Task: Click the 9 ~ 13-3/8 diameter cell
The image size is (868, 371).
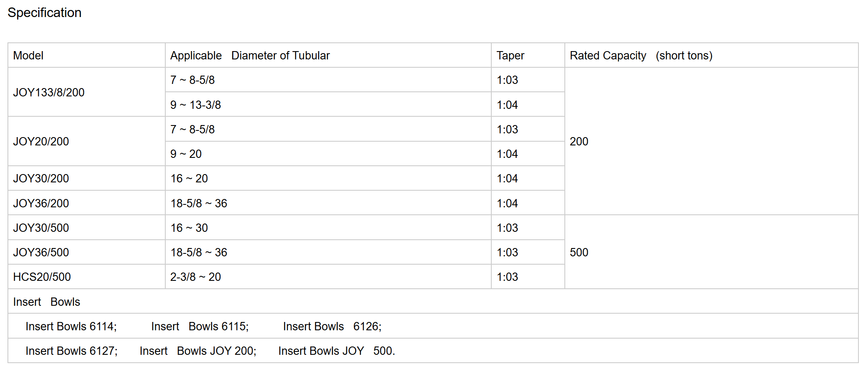Action: pyautogui.click(x=195, y=105)
